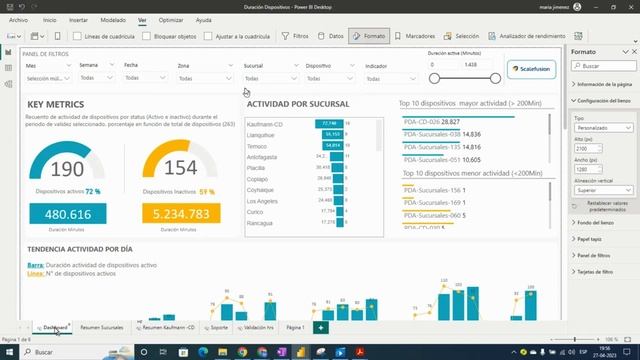Enable Ajustar a la cuadrícula checkbox
Image resolution: width=640 pixels, height=360 pixels.
click(208, 36)
